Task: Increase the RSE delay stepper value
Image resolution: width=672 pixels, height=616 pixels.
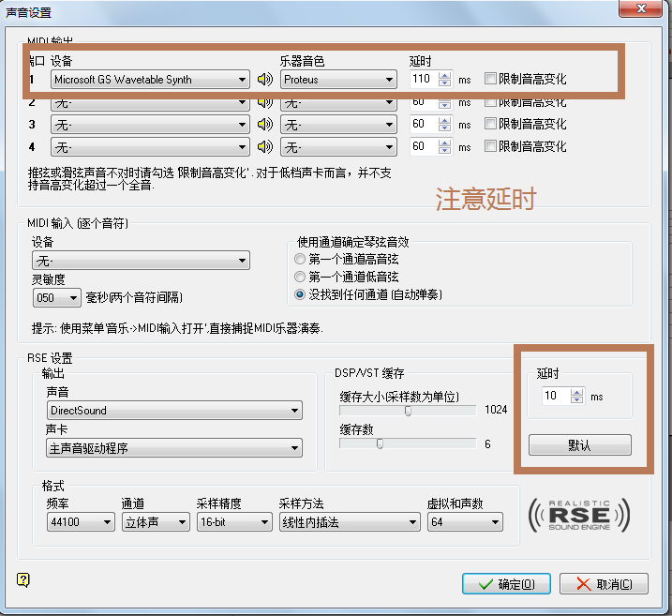Action: [x=576, y=392]
